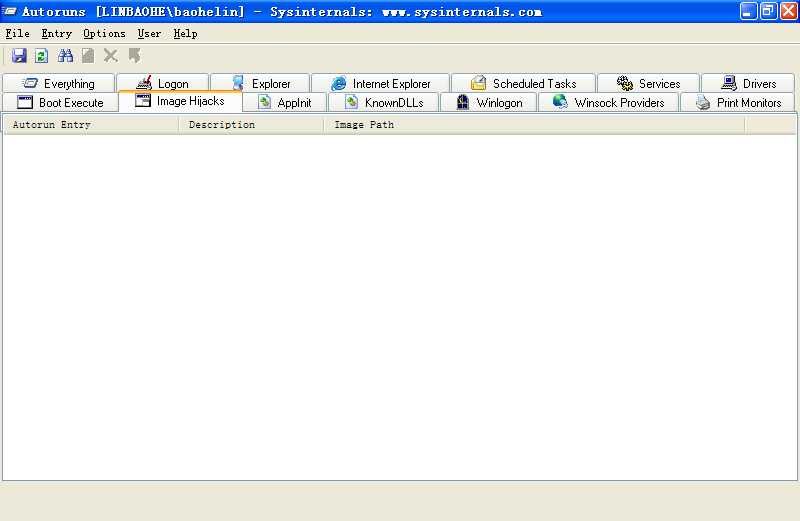Switch to the AppInit tab
800x521 pixels.
pos(285,103)
